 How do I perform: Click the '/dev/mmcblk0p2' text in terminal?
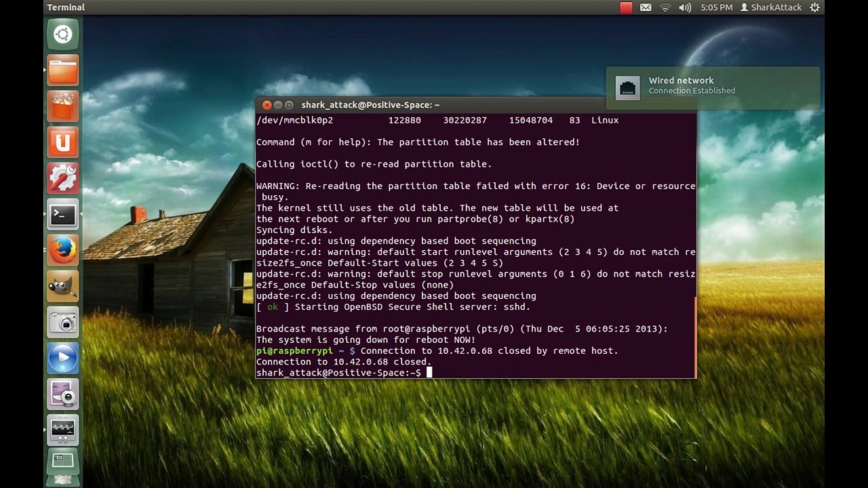[295, 120]
